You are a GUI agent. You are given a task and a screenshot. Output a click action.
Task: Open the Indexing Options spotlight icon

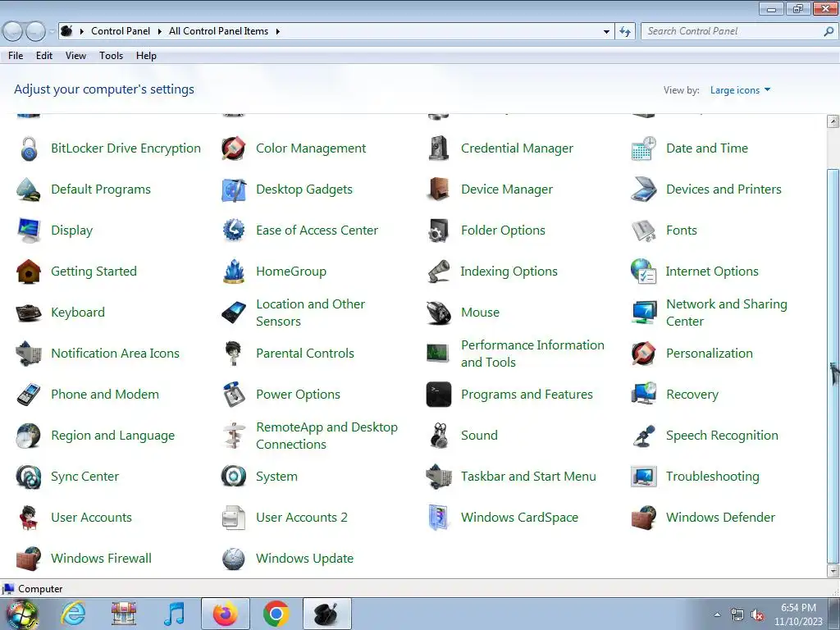pyautogui.click(x=439, y=272)
